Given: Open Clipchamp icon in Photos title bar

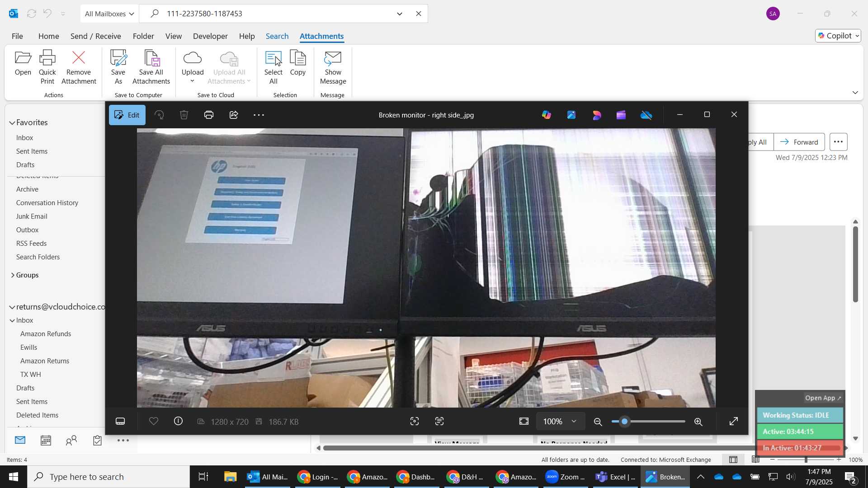Looking at the screenshot, I should (x=621, y=115).
